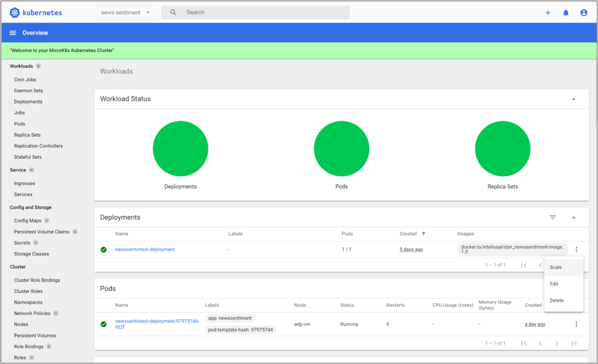Click the Kubernetes logo icon
This screenshot has width=598, height=364.
(x=15, y=12)
